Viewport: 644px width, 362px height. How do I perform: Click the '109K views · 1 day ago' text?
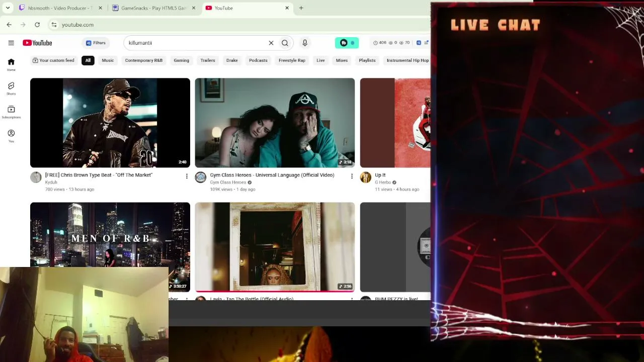[232, 190]
